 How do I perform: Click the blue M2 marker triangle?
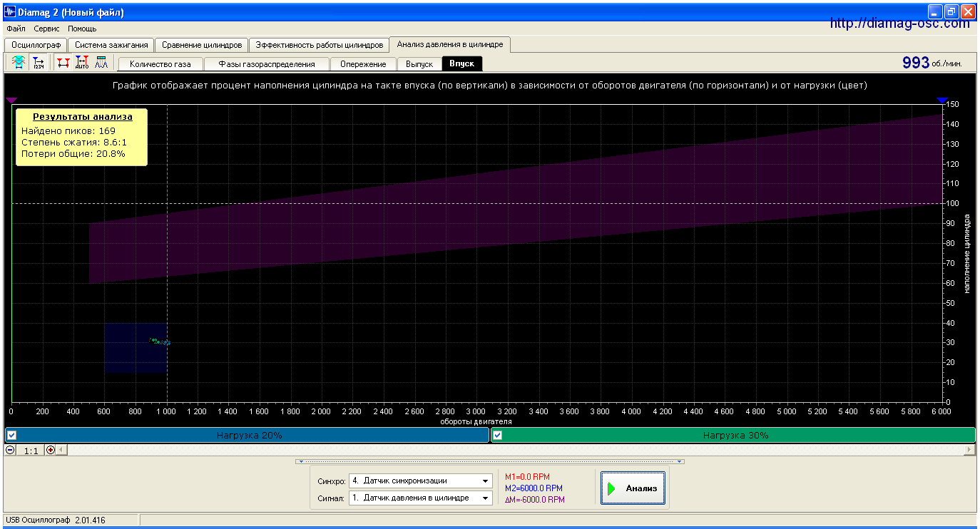click(x=942, y=101)
